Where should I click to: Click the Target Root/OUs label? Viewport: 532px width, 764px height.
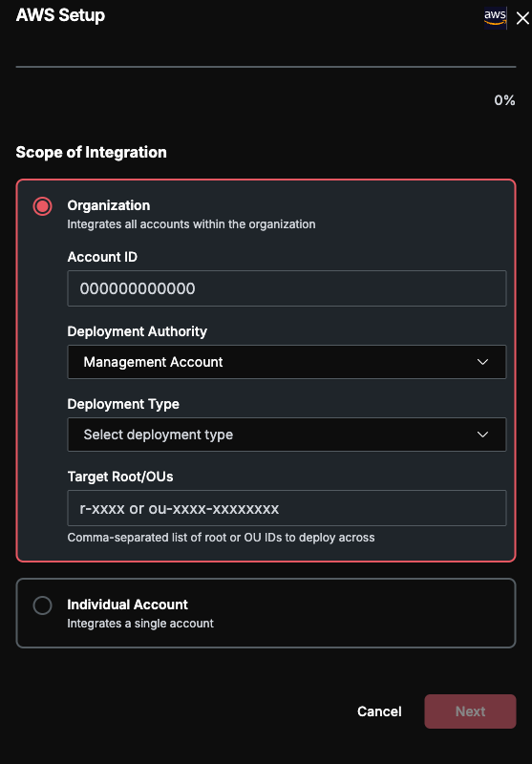[120, 477]
